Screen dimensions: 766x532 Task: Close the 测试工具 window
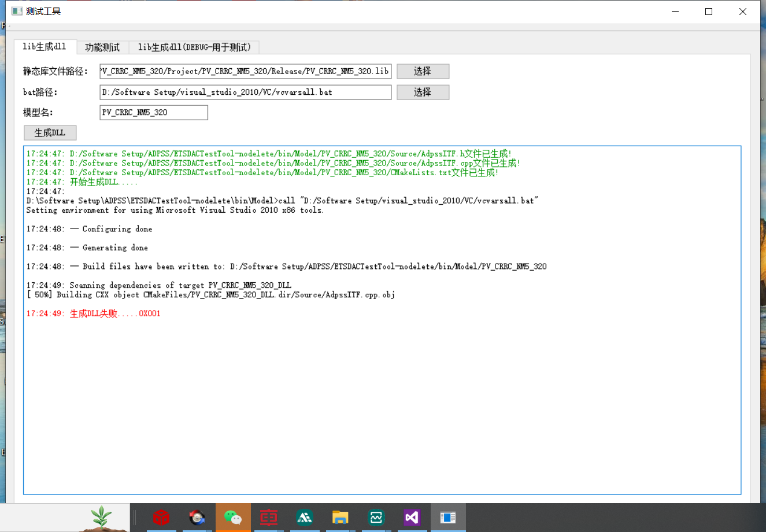(743, 12)
